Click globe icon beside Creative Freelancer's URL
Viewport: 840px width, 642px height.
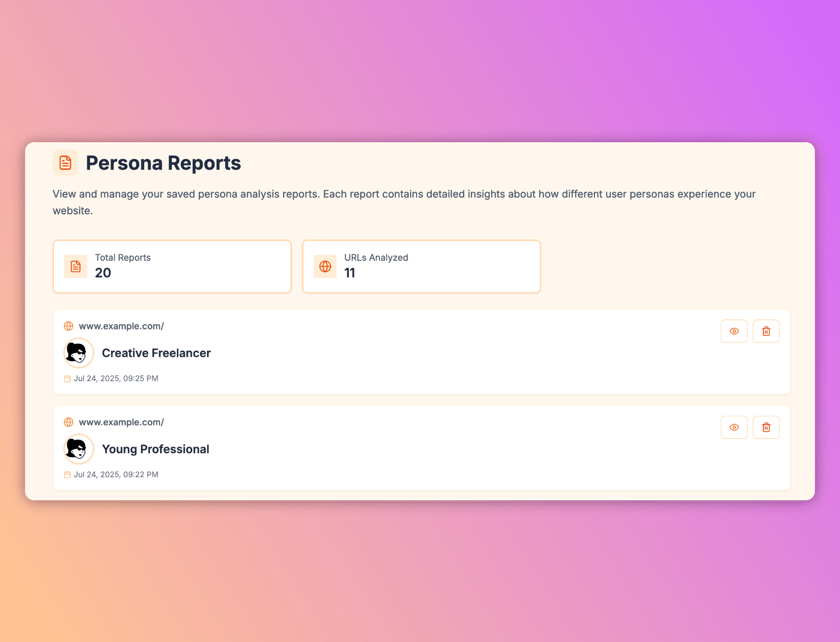[69, 326]
